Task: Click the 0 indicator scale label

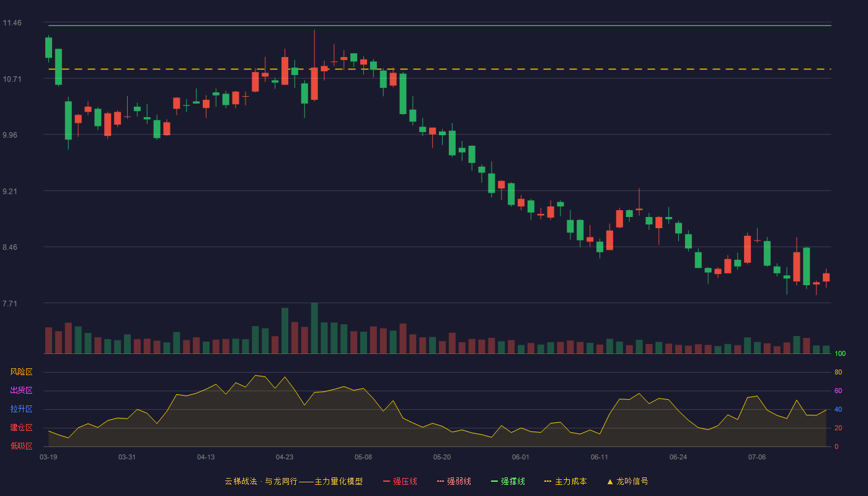Action: (x=836, y=446)
